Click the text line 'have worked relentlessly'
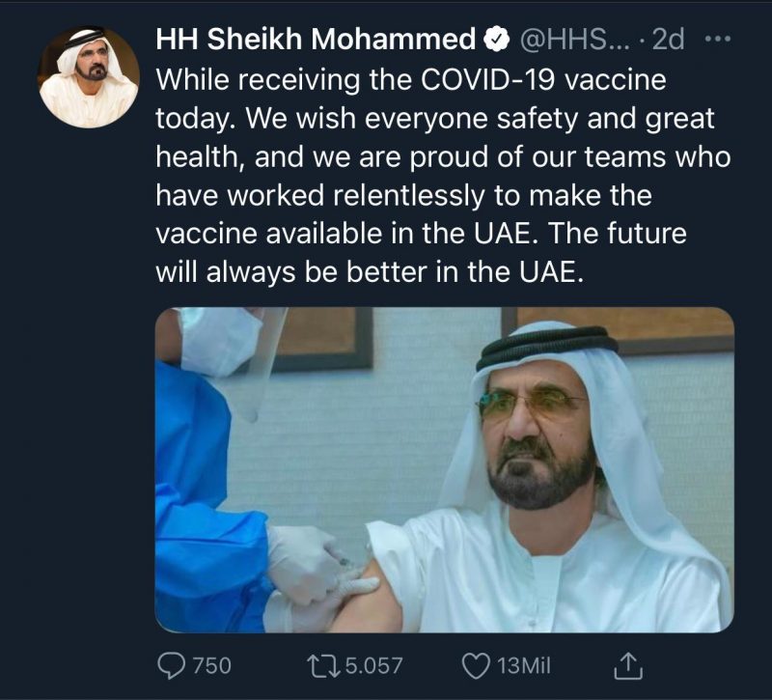 pos(403,196)
